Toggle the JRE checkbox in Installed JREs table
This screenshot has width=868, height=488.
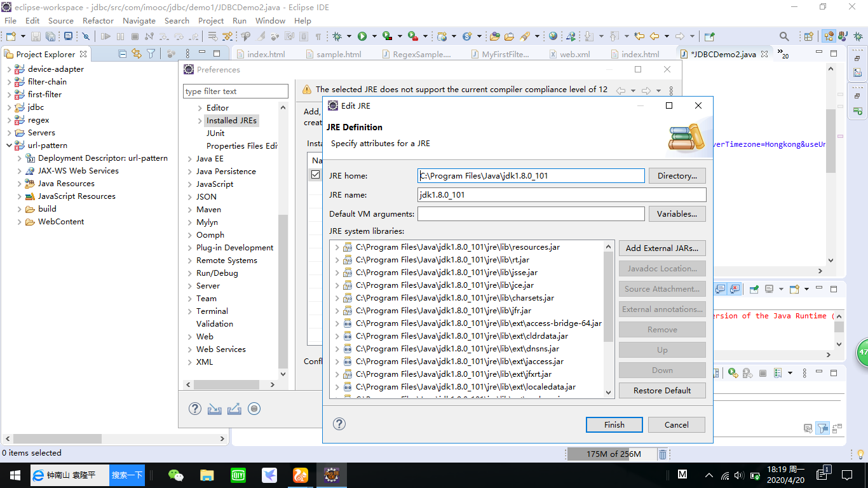[x=316, y=173]
